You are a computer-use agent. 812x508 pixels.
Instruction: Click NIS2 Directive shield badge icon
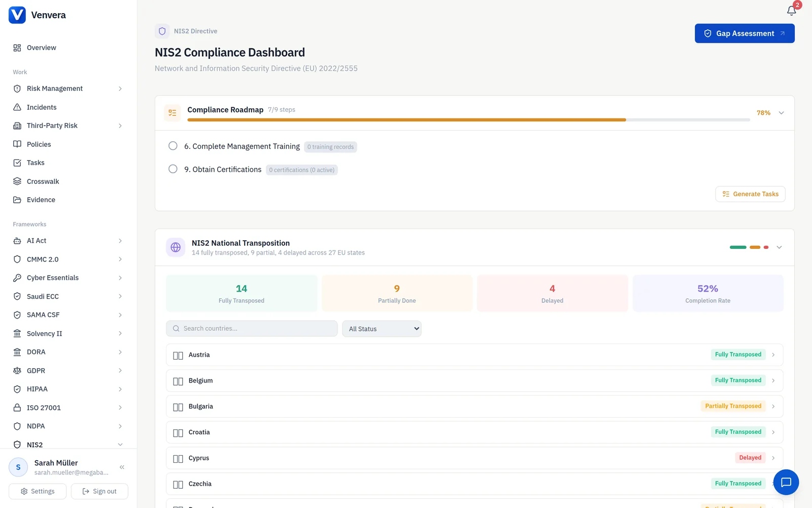pos(162,31)
